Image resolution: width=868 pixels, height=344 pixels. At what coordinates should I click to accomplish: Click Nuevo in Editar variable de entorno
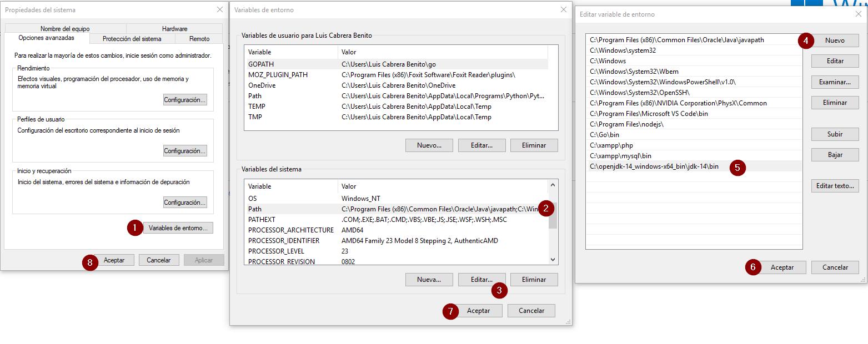pyautogui.click(x=835, y=41)
